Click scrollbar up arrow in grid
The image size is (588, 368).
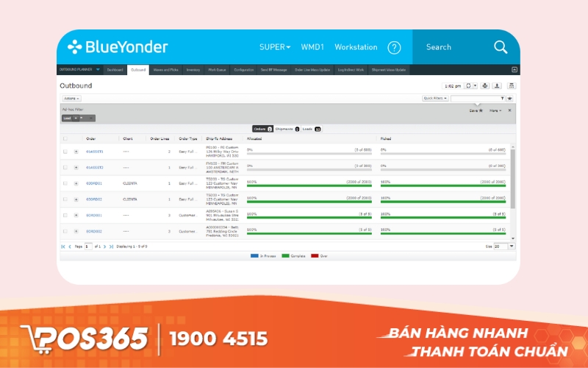(512, 146)
